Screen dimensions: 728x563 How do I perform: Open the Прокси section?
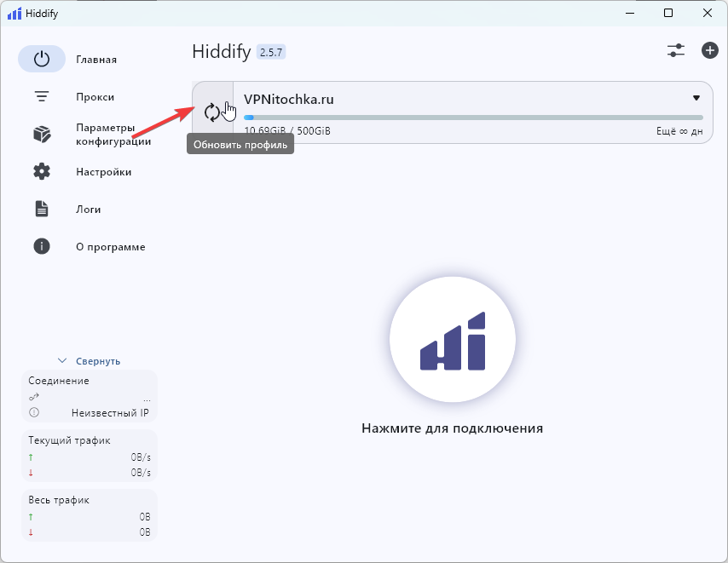[95, 97]
